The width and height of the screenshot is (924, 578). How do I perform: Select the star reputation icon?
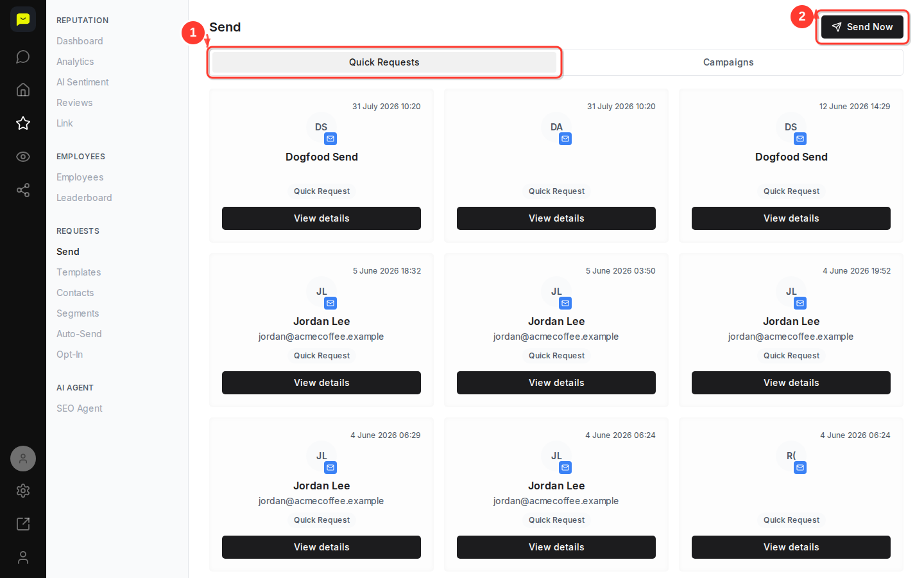pos(23,123)
